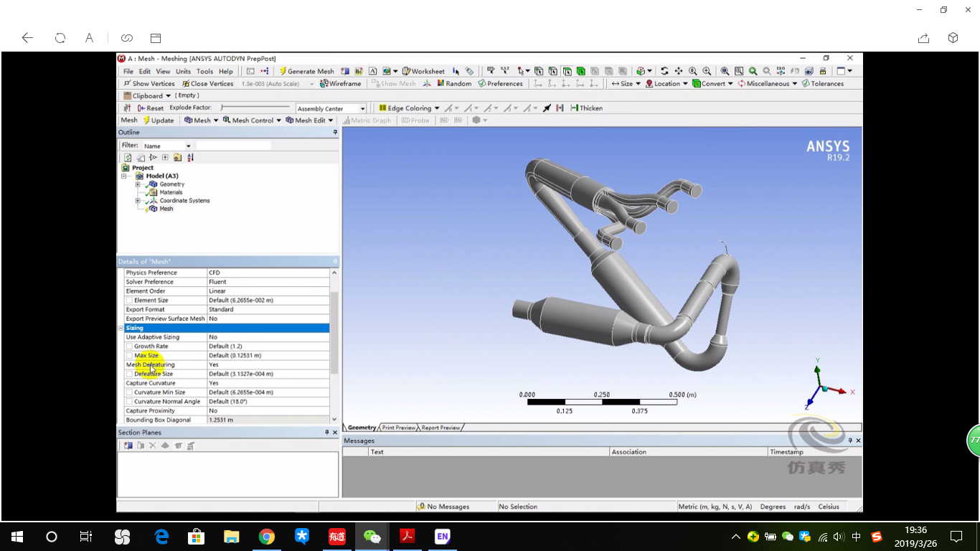Adjust the Explode Factor slider
The width and height of the screenshot is (980, 551).
tap(255, 108)
